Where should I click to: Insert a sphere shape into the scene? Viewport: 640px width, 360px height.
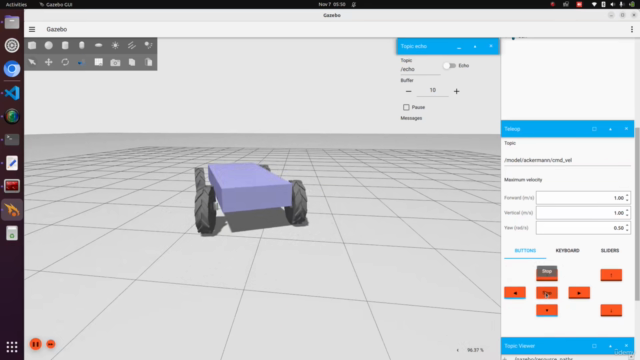pos(49,45)
